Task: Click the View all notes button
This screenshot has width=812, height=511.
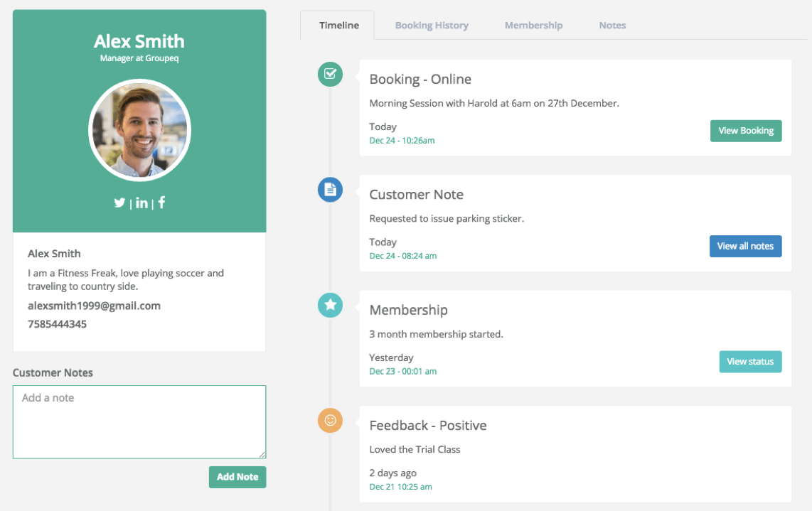Action: [745, 247]
